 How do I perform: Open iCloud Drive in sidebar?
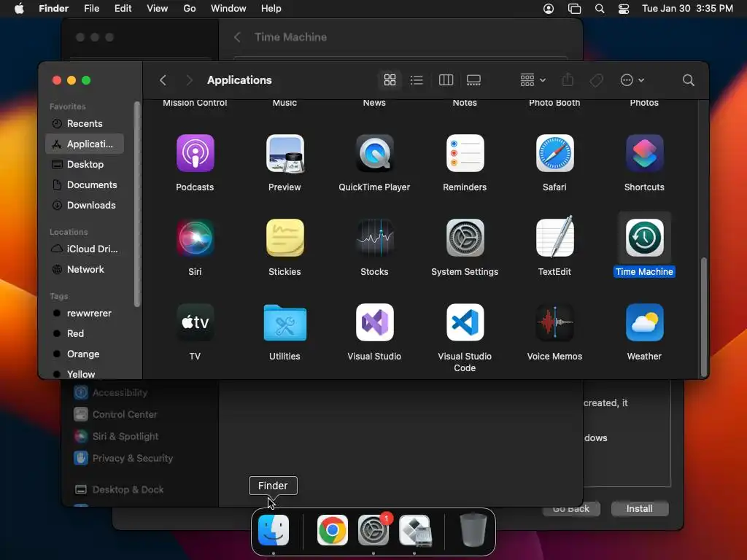[85, 249]
